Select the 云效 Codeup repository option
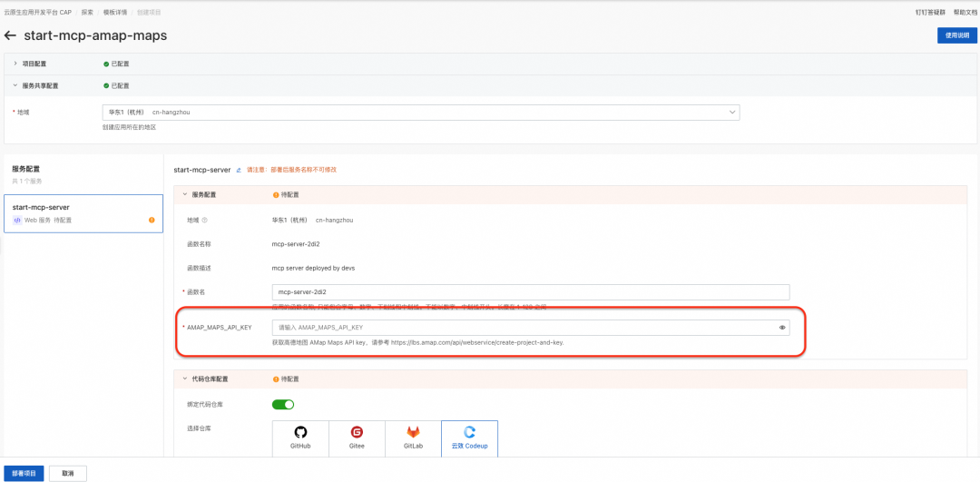Viewport: 980px width, 482px height. tap(469, 438)
